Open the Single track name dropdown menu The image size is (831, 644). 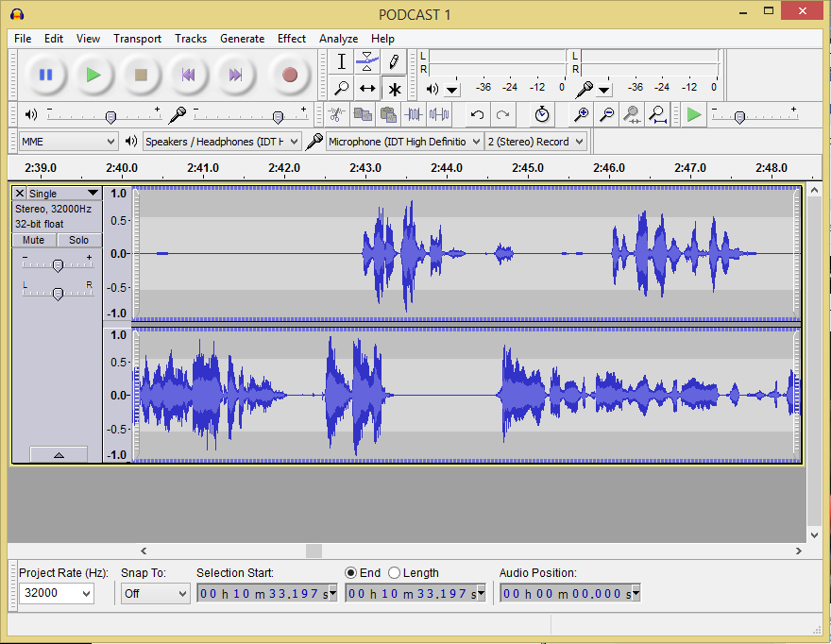click(63, 193)
